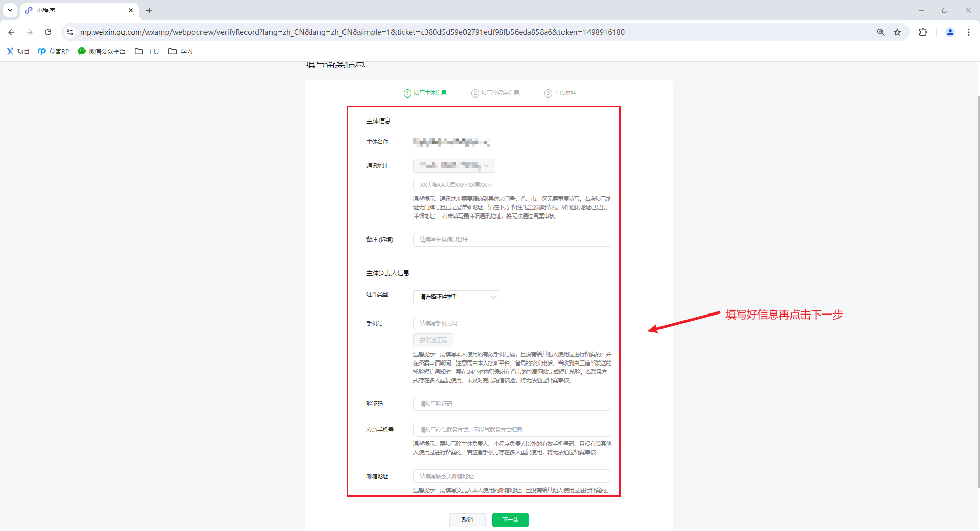Image resolution: width=980 pixels, height=531 pixels.
Task: Open the extensions puzzle icon
Action: [x=923, y=32]
